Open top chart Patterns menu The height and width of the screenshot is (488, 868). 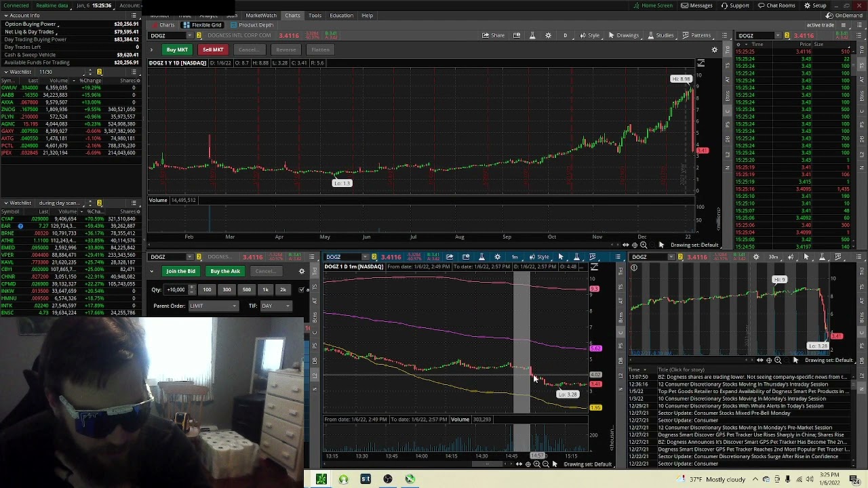click(x=697, y=35)
